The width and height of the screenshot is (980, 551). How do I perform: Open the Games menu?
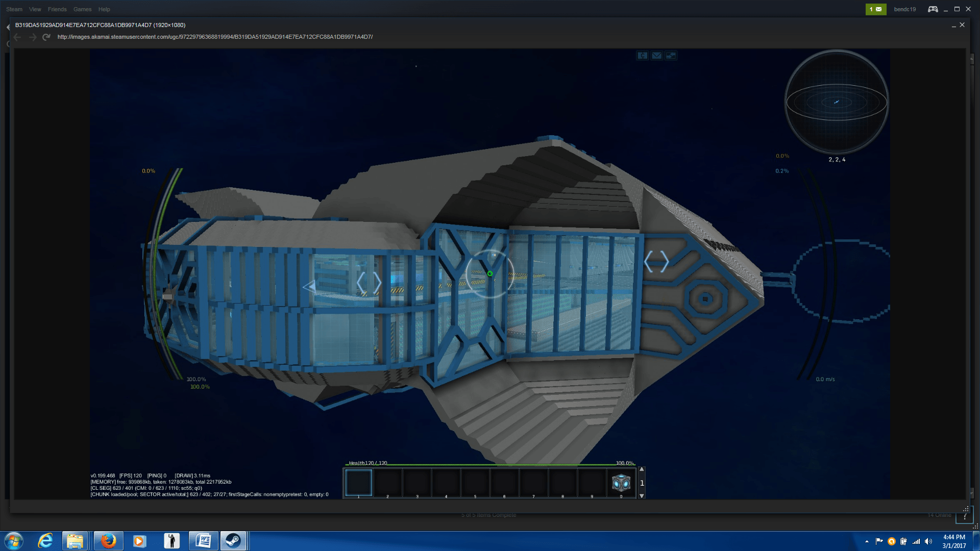82,9
